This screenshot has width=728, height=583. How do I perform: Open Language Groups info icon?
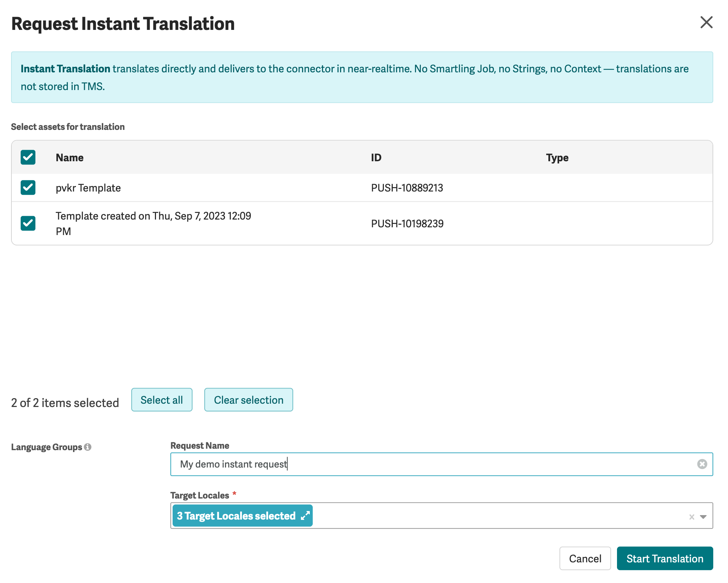coord(88,447)
